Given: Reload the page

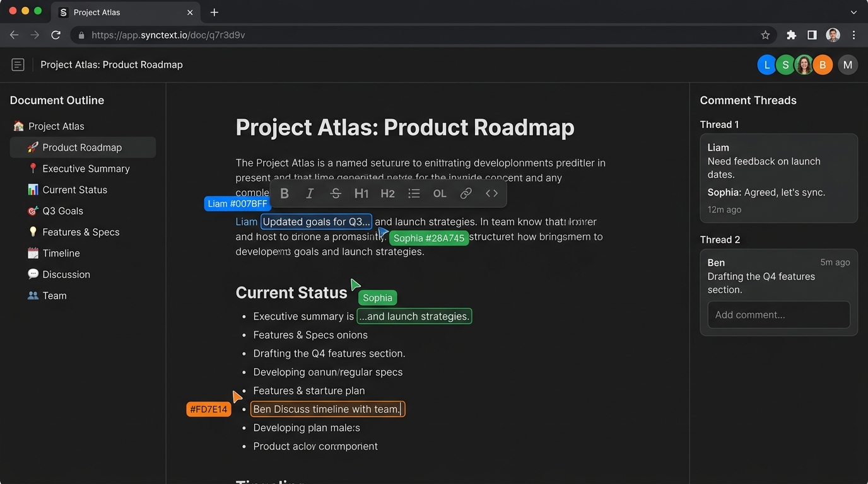Looking at the screenshot, I should pos(56,35).
